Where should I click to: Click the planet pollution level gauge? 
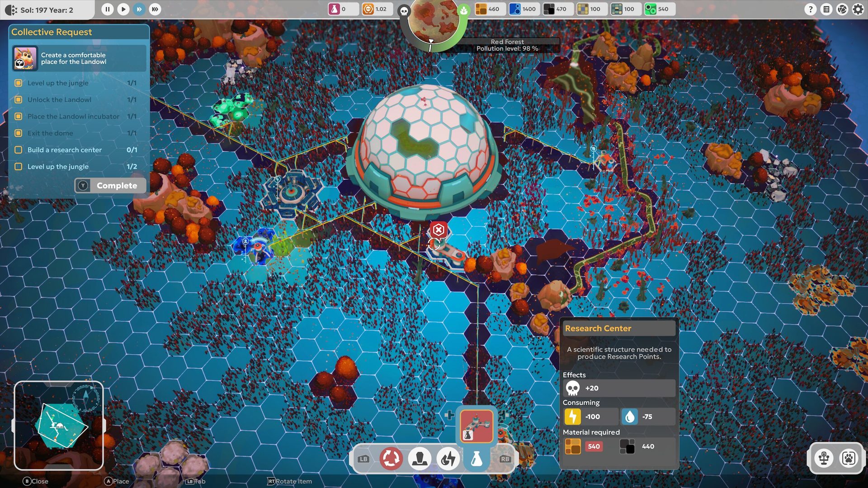click(434, 23)
